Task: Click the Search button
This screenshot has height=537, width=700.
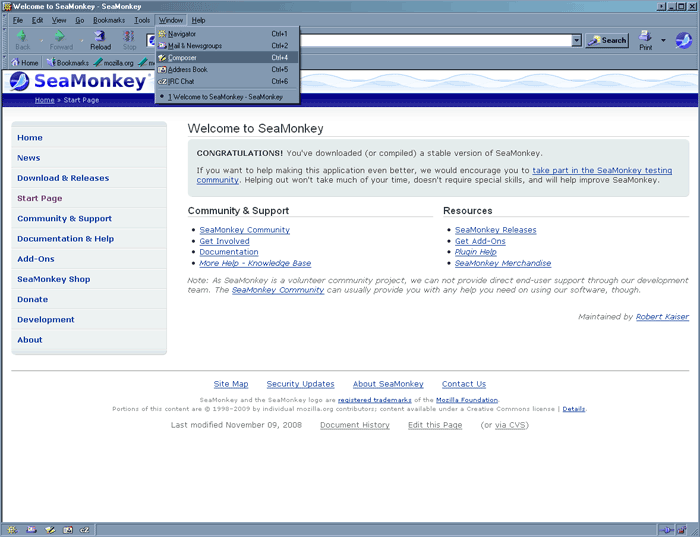Action: [607, 41]
